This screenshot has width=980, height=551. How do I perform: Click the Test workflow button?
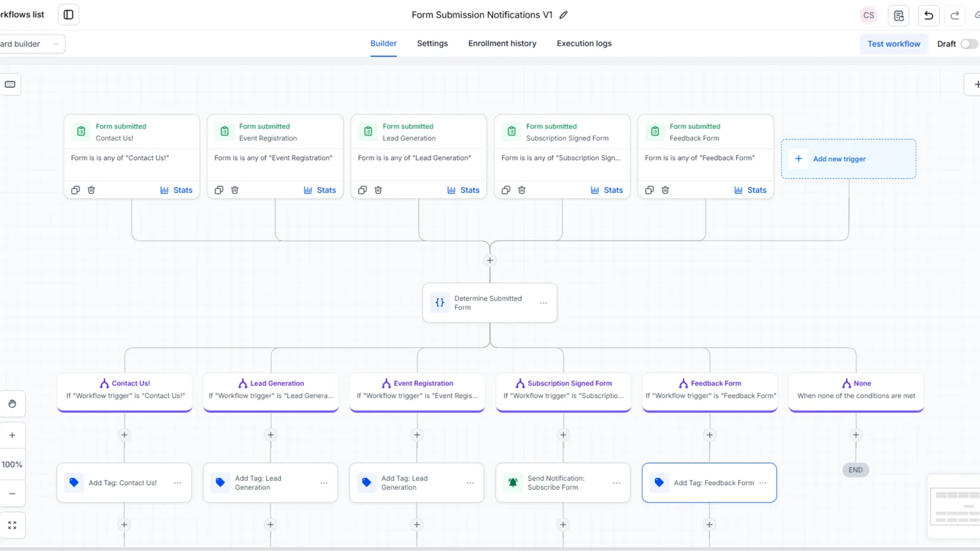point(894,44)
